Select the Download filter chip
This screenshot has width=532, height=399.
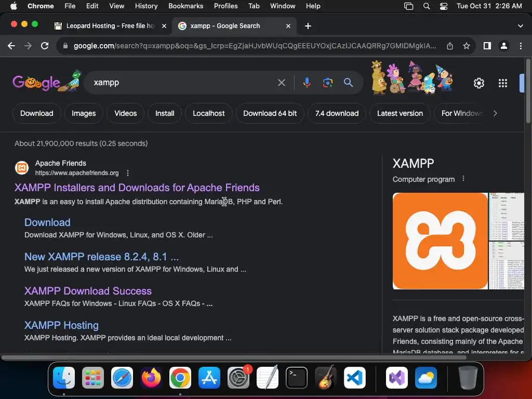tap(37, 113)
